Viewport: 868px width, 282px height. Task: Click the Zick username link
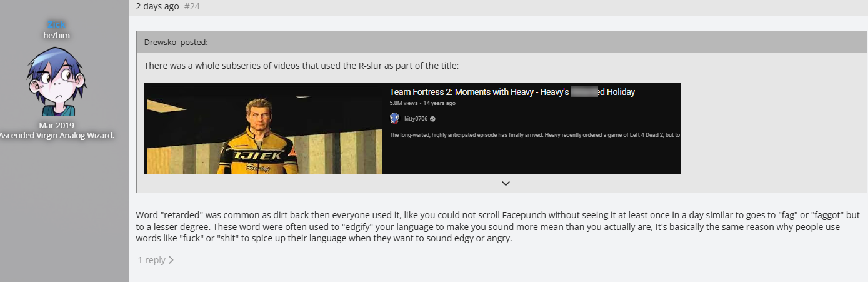[x=56, y=24]
